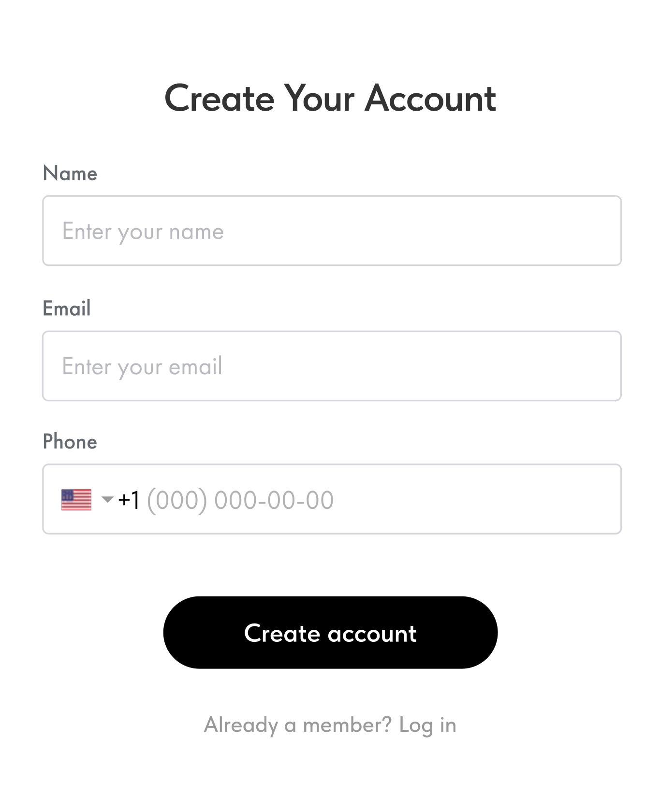The image size is (660, 812).
Task: Follow the Log in link
Action: (427, 725)
